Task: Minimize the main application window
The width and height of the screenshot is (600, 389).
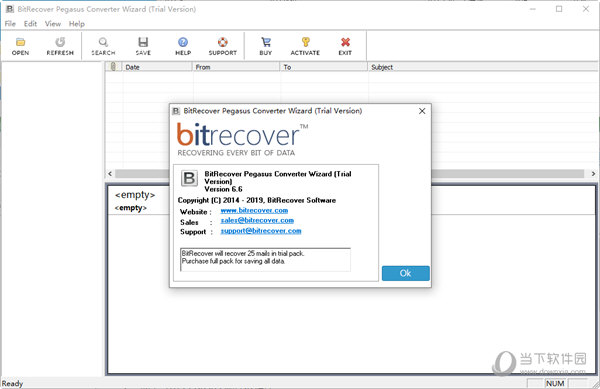Action: [x=533, y=9]
